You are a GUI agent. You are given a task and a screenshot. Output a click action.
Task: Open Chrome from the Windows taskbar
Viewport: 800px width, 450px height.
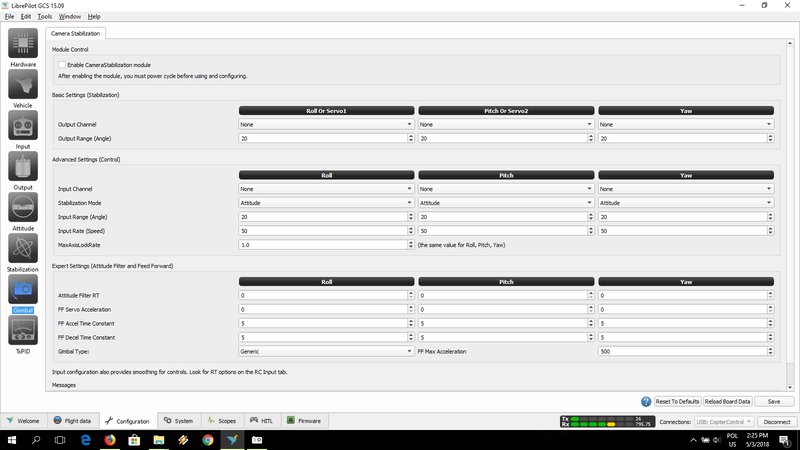click(208, 440)
